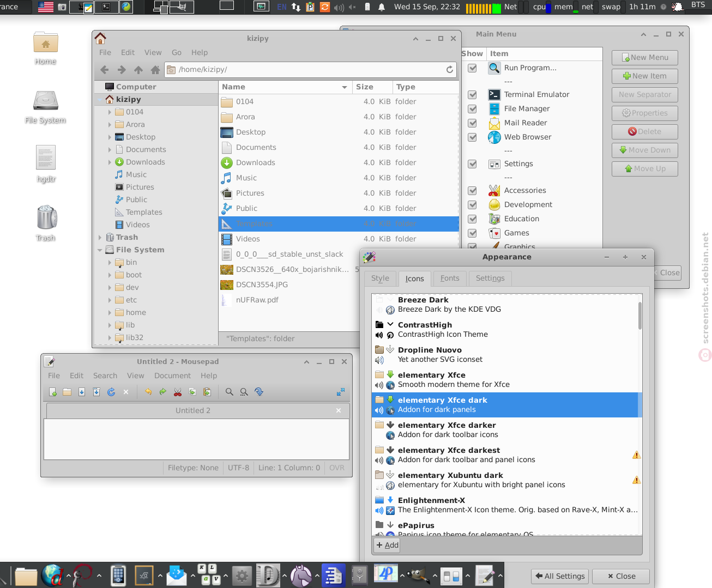Click the Save As icon in Mousepad toolbar
The height and width of the screenshot is (588, 712).
tap(96, 392)
